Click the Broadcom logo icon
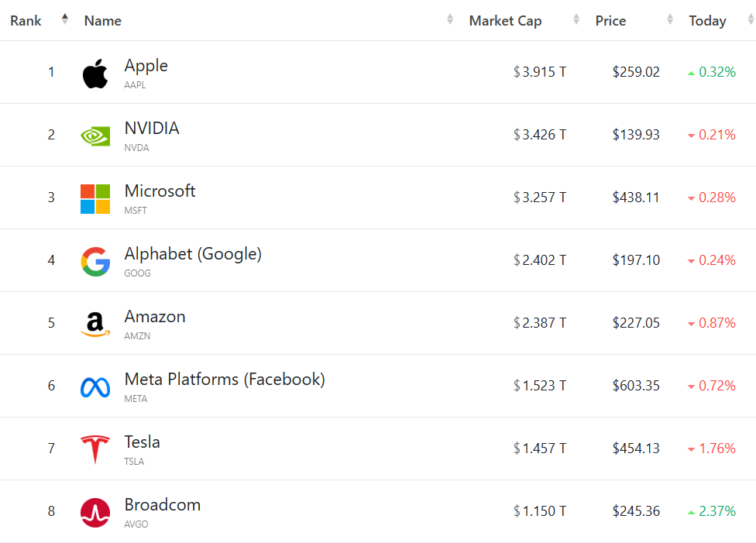756x543 pixels. pos(95,512)
